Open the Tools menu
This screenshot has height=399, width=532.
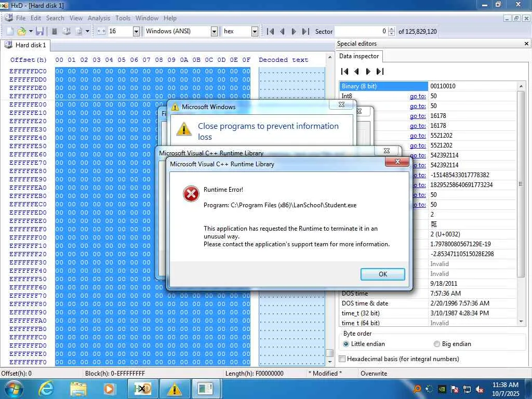pos(123,18)
